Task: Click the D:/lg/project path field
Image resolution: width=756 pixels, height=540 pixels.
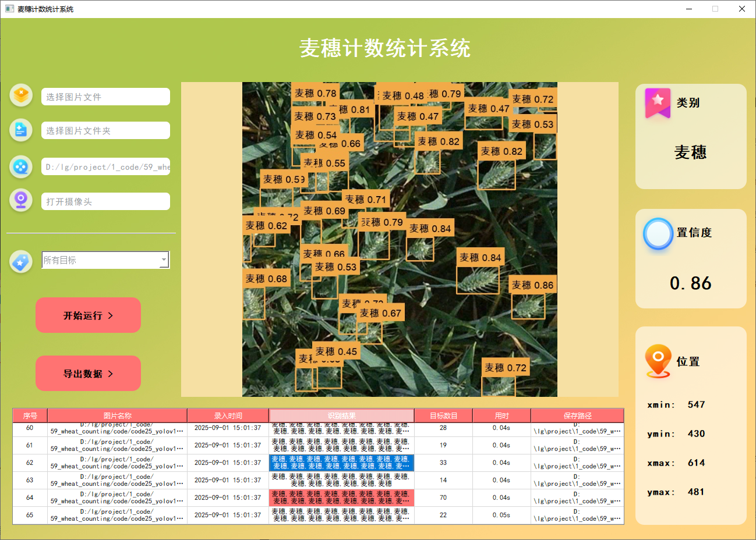Action: 105,166
